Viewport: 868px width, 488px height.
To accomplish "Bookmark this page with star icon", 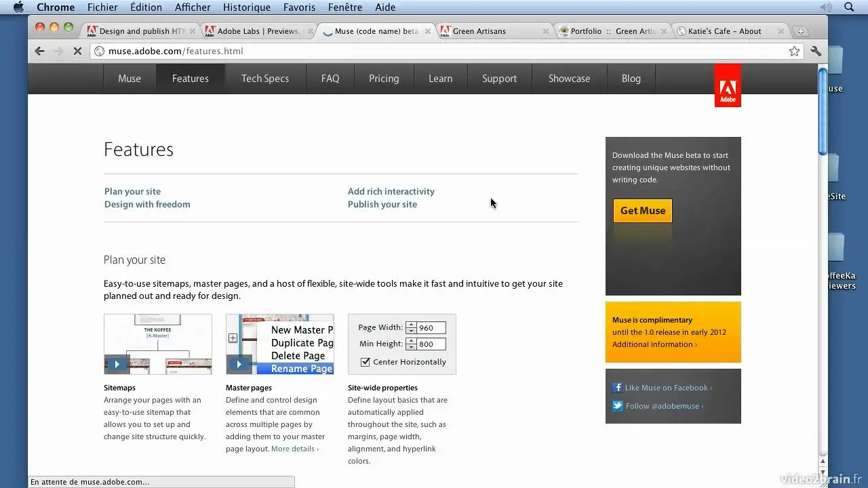I will pos(794,51).
